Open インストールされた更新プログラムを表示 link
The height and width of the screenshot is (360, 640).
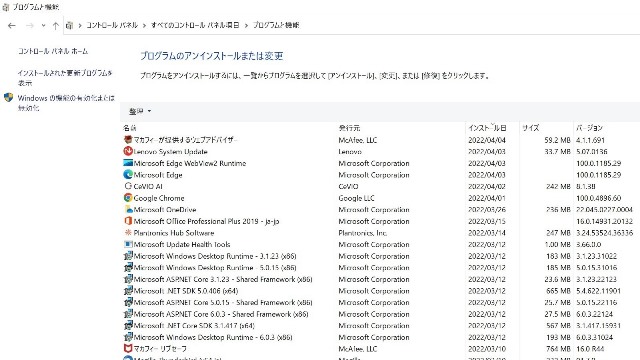click(x=65, y=78)
